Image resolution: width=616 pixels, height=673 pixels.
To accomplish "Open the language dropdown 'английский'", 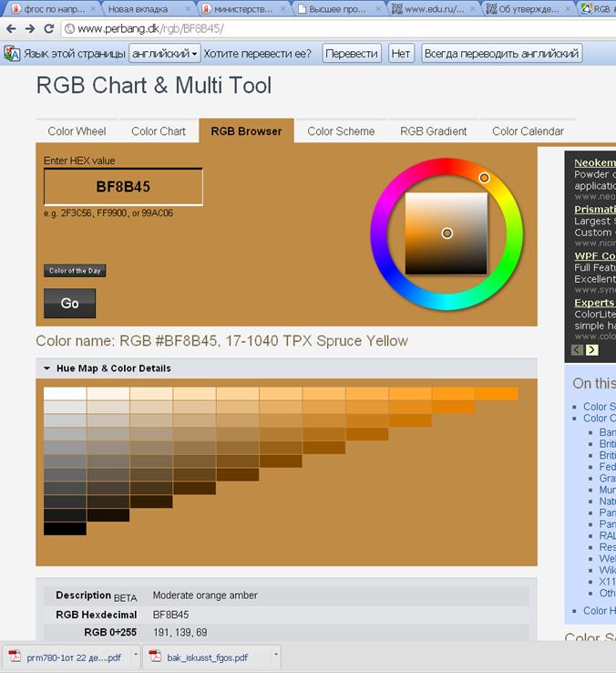I will pyautogui.click(x=164, y=54).
